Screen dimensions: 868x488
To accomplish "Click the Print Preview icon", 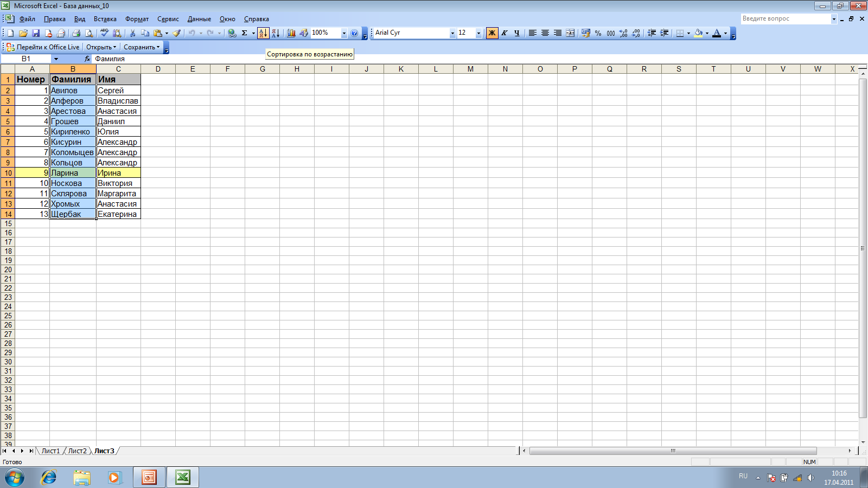I will [89, 33].
